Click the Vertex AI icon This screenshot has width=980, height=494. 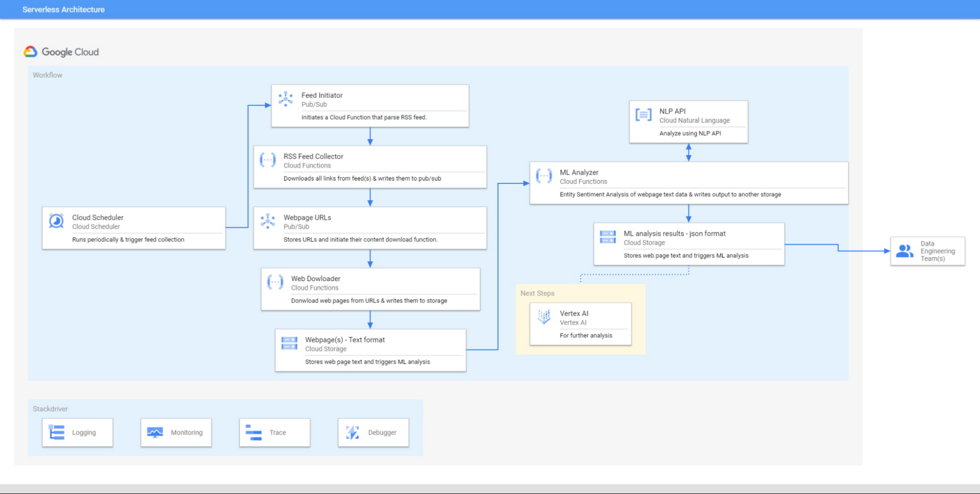pyautogui.click(x=544, y=317)
